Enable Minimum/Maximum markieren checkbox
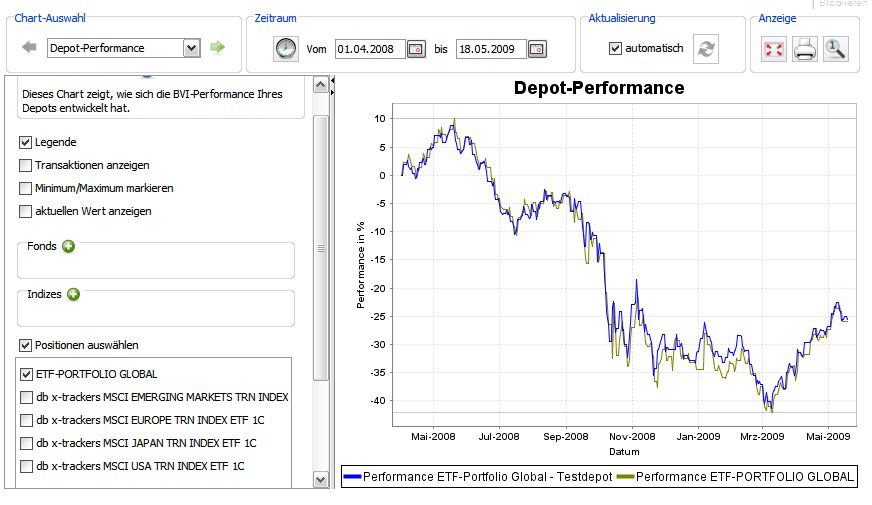The image size is (872, 505). tap(25, 189)
